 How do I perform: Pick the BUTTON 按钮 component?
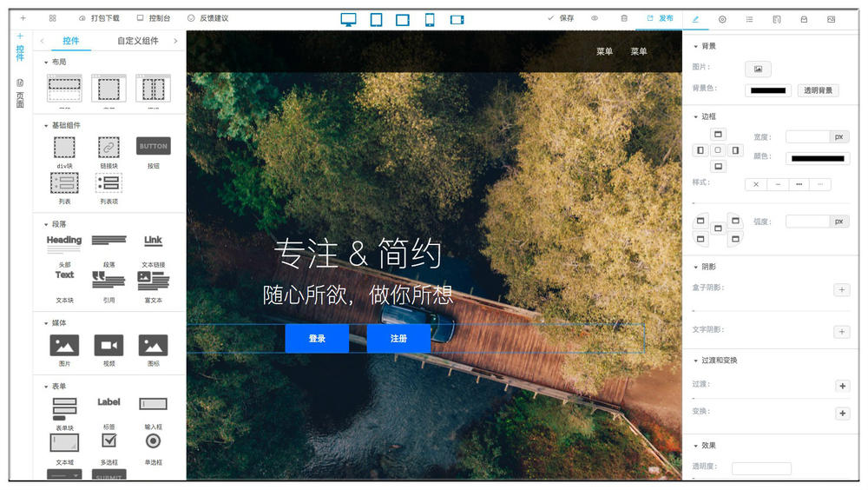point(154,146)
